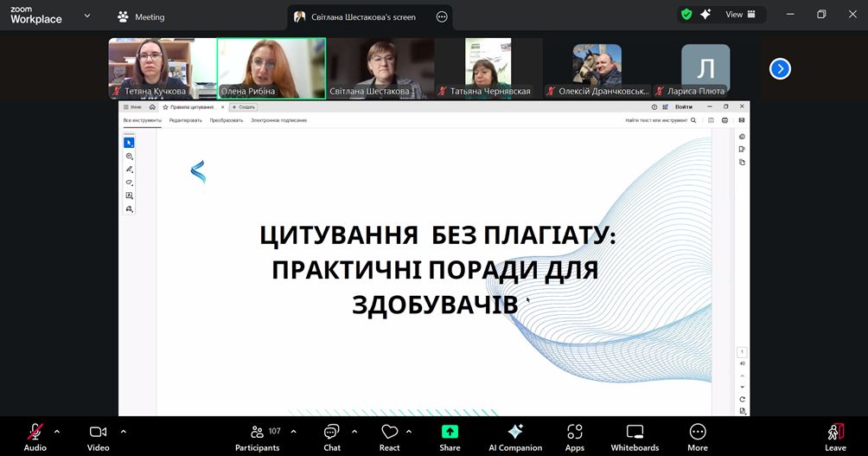The height and width of the screenshot is (456, 868).
Task: Click the Leave meeting button
Action: point(835,436)
